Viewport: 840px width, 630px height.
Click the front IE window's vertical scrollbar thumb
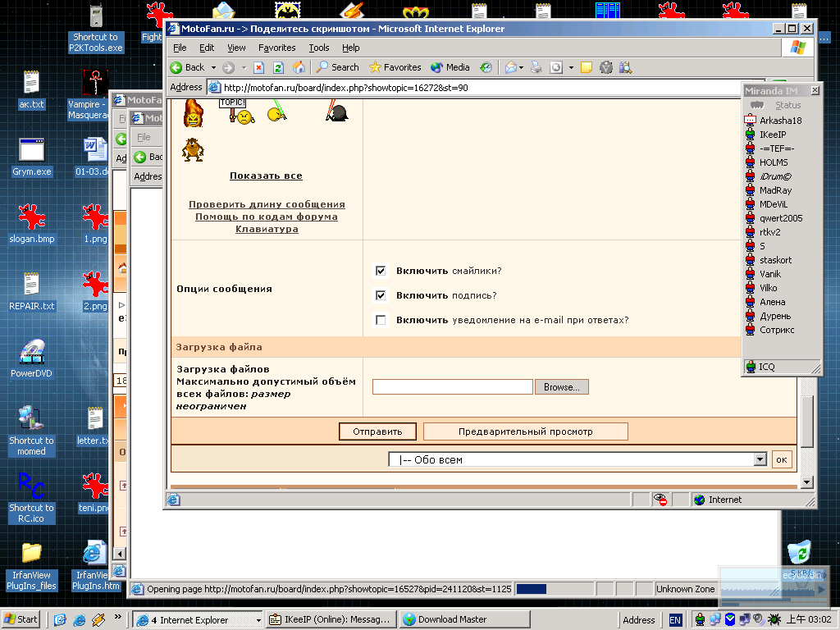point(807,421)
